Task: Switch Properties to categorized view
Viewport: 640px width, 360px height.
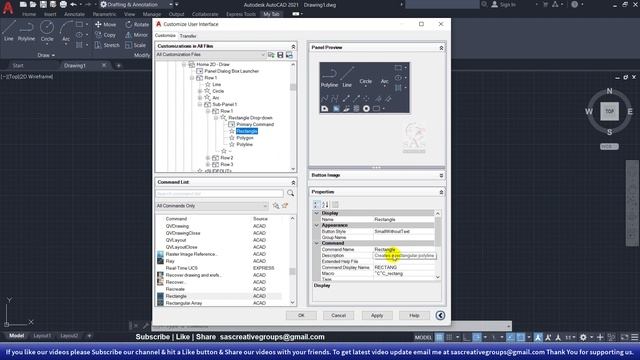Action: coord(316,204)
